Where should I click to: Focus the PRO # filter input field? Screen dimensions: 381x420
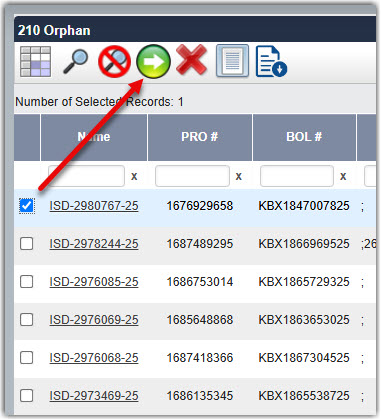point(192,176)
